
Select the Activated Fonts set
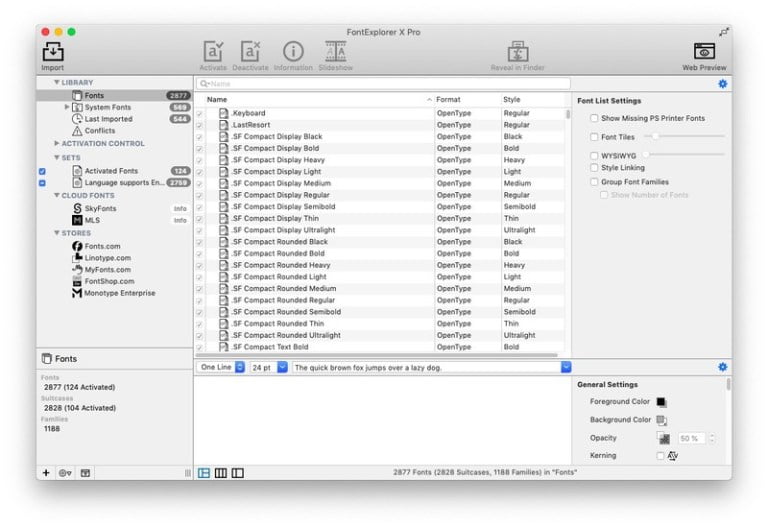(x=111, y=171)
